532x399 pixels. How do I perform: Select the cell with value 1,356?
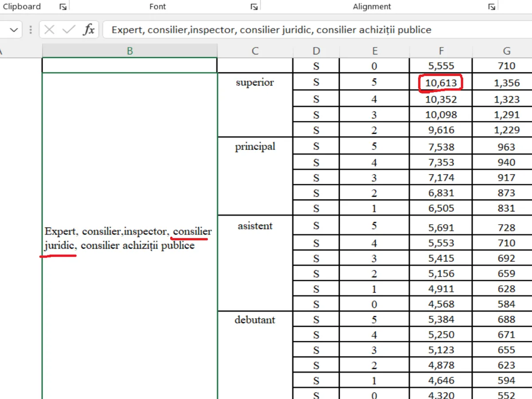click(506, 83)
